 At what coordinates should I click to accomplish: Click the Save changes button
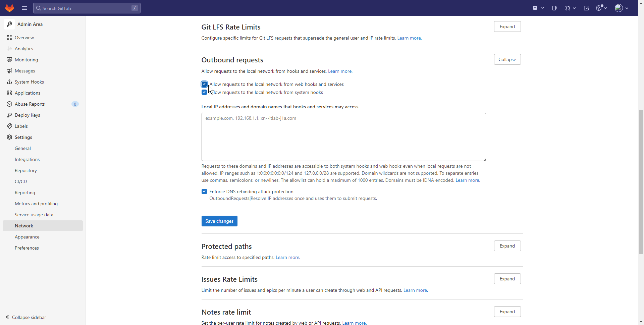219,221
